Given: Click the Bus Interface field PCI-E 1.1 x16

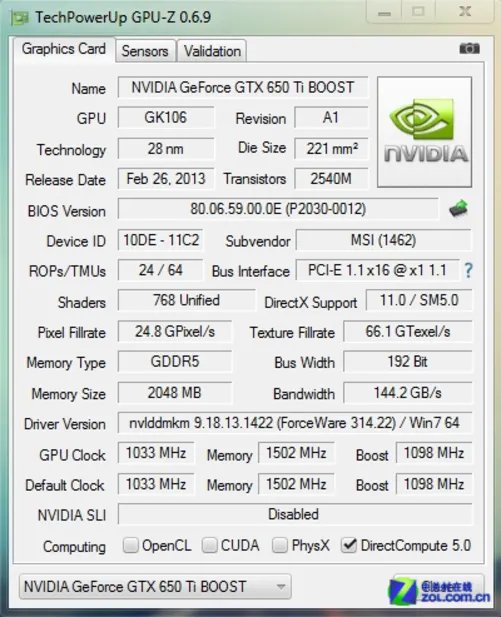Looking at the screenshot, I should point(377,270).
